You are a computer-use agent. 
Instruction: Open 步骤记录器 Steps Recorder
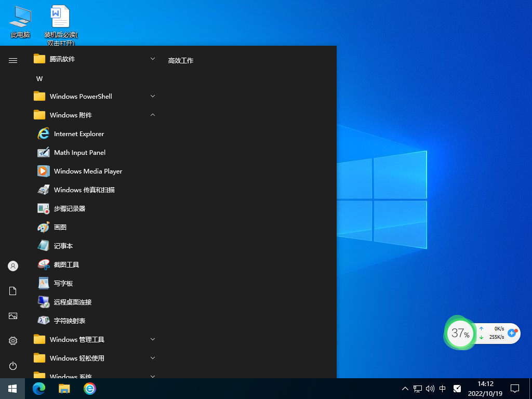point(69,208)
